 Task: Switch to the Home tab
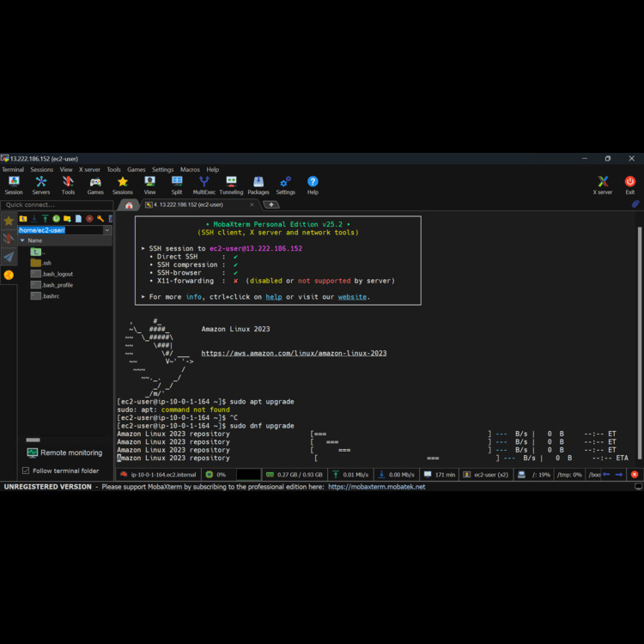click(x=129, y=205)
